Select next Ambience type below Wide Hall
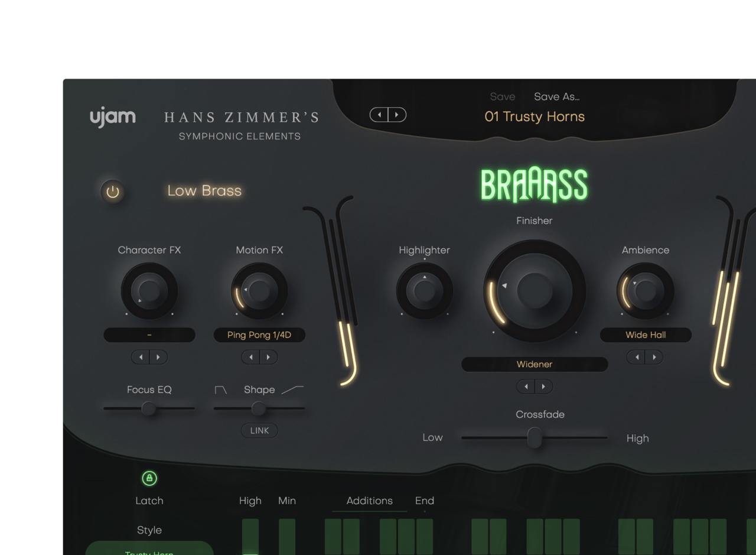Viewport: 756px width, 555px height. pyautogui.click(x=654, y=357)
